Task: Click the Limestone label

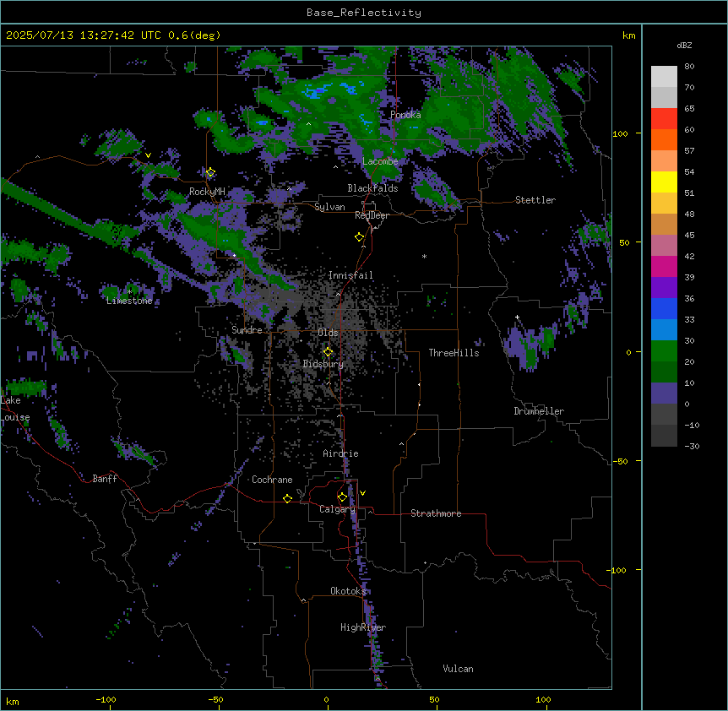Action: coord(129,301)
